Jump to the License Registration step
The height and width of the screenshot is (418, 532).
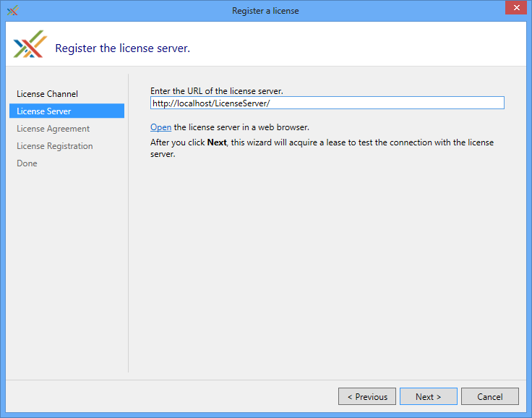click(x=54, y=146)
